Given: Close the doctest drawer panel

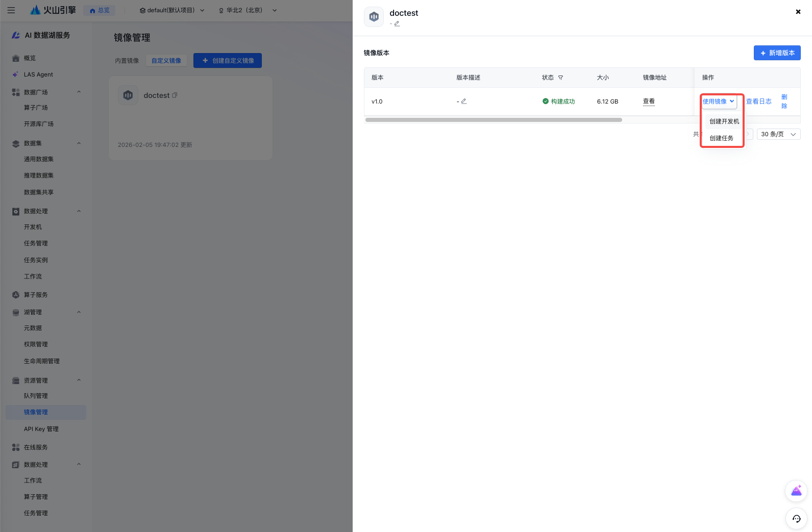Looking at the screenshot, I should click(798, 12).
